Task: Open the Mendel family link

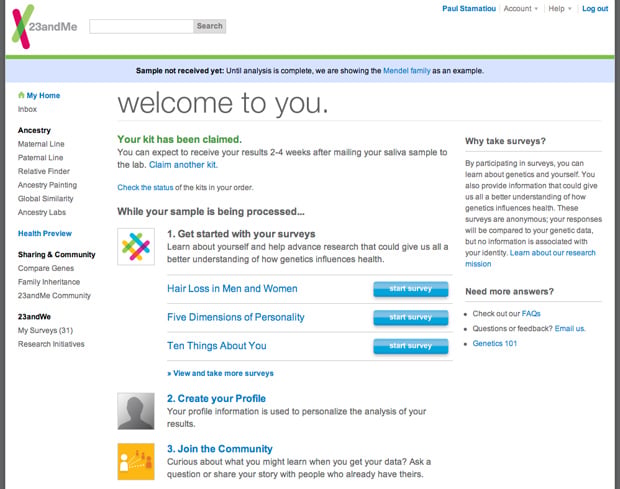Action: [406, 71]
